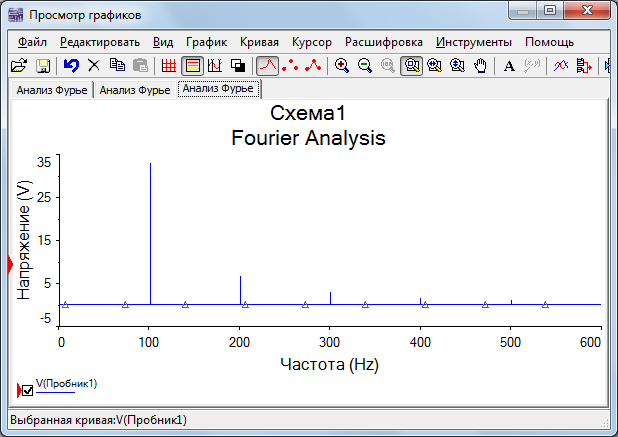Select the Zoom area magnifier icon
Image resolution: width=618 pixels, height=437 pixels.
[x=411, y=65]
